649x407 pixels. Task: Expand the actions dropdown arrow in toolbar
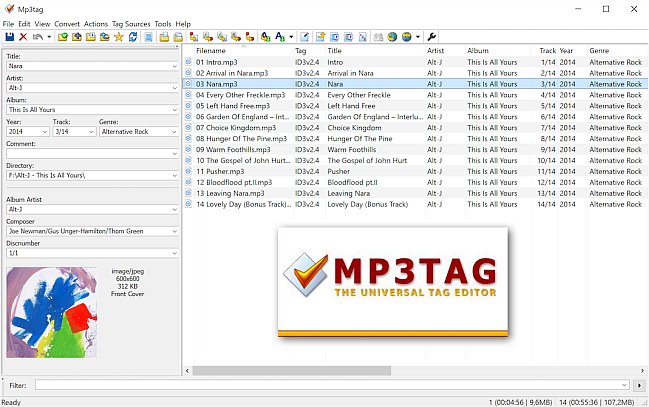coord(291,37)
